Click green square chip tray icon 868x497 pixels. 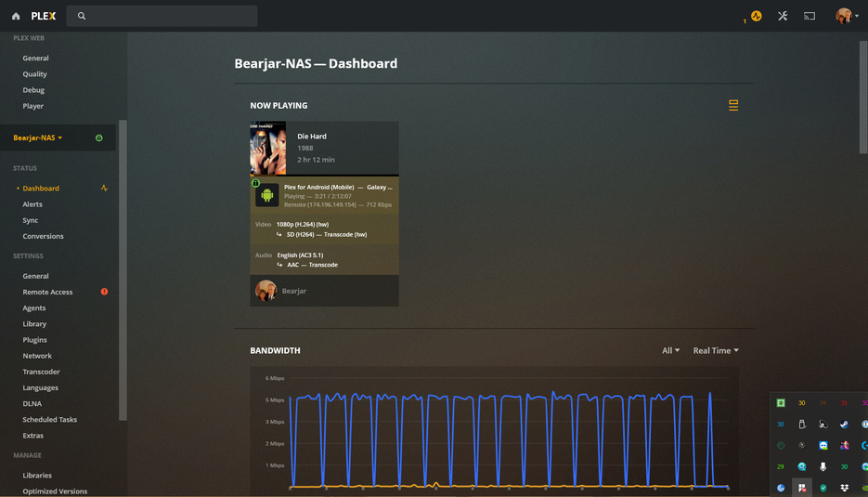(x=781, y=403)
